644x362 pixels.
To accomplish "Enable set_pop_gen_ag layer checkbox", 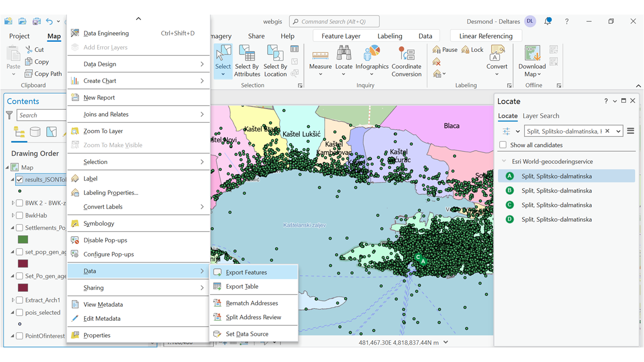I will (x=20, y=252).
